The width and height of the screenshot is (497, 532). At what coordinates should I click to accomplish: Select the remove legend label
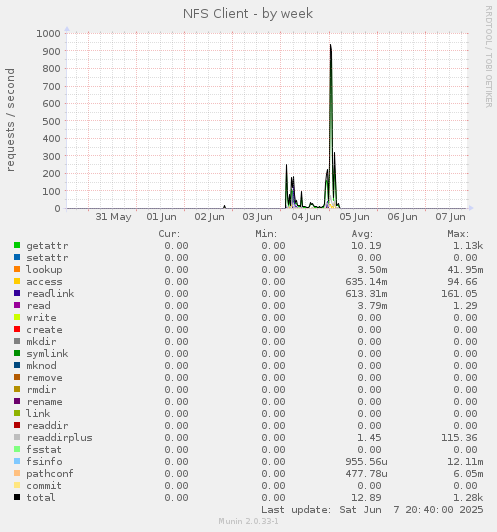(x=44, y=378)
